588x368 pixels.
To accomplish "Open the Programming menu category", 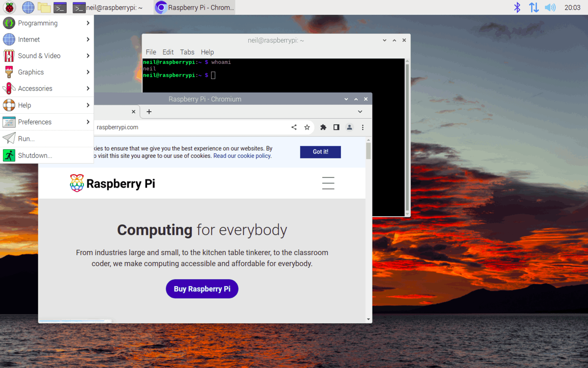I will [x=47, y=23].
